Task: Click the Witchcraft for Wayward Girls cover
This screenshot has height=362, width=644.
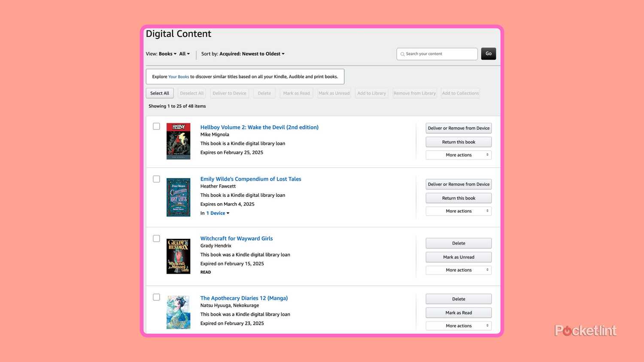Action: coord(178,256)
